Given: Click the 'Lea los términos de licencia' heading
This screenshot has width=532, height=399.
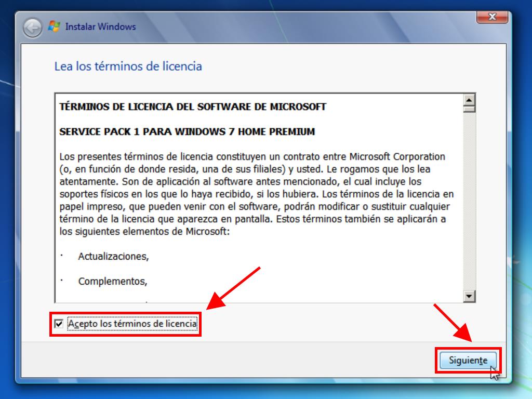Looking at the screenshot, I should (128, 66).
